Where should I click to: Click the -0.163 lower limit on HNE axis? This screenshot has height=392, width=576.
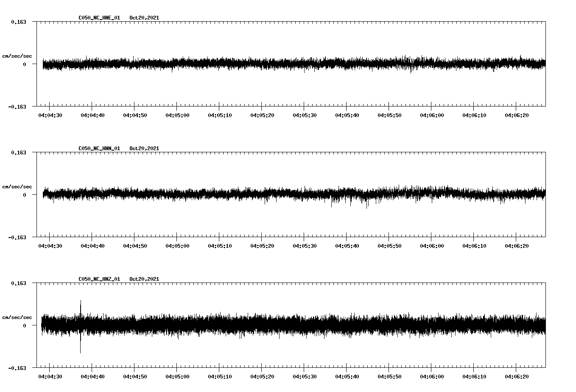tap(17, 106)
